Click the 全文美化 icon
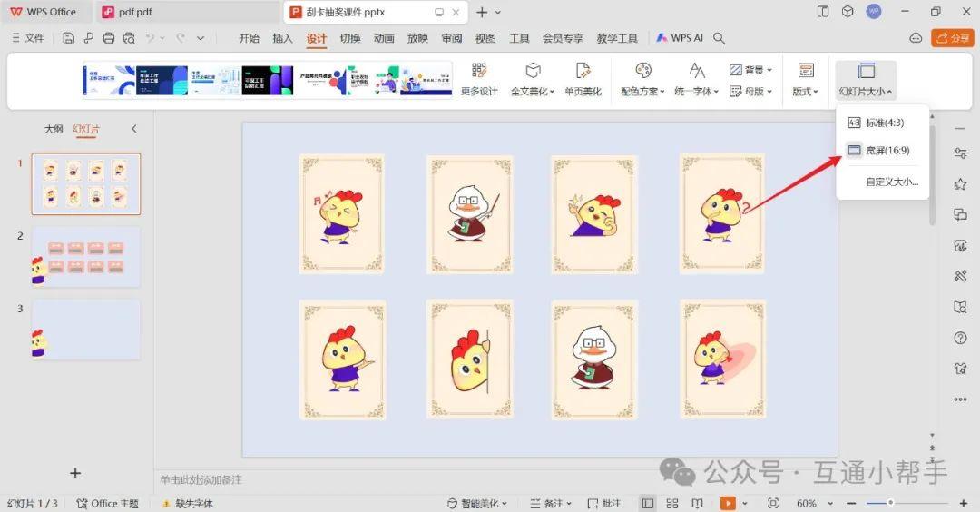This screenshot has height=512, width=980. (533, 72)
